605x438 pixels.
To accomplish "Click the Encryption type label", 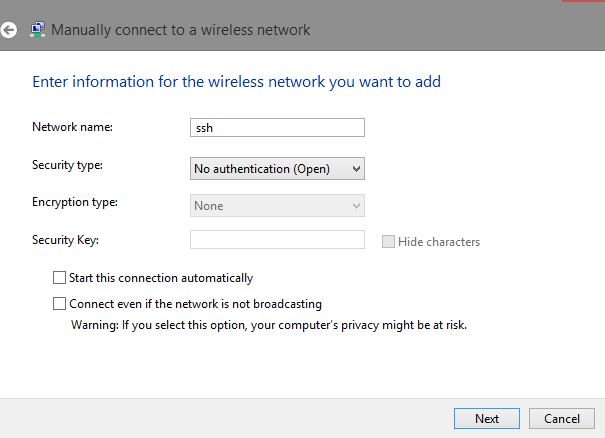I will 75,202.
